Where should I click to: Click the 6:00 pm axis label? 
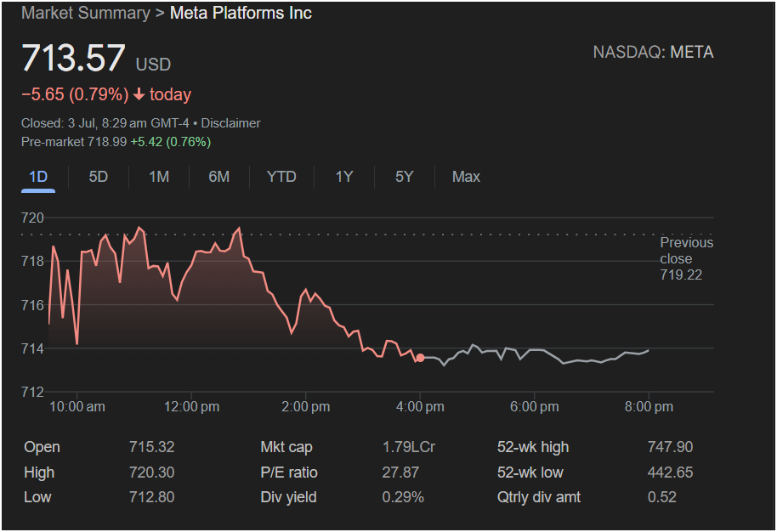coord(534,407)
